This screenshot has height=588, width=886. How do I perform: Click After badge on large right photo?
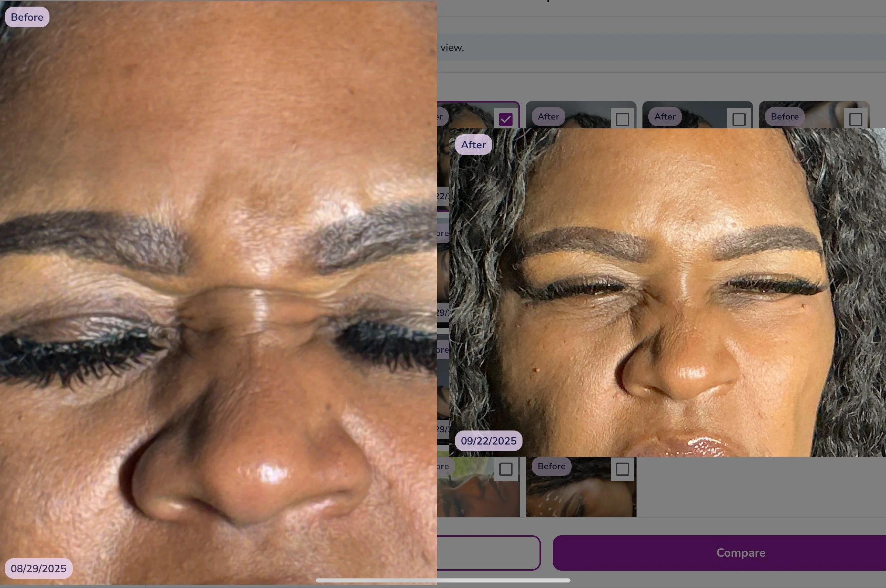coord(473,145)
